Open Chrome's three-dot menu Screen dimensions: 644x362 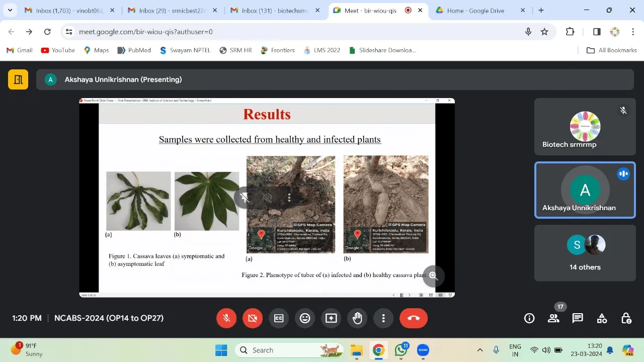click(633, 32)
